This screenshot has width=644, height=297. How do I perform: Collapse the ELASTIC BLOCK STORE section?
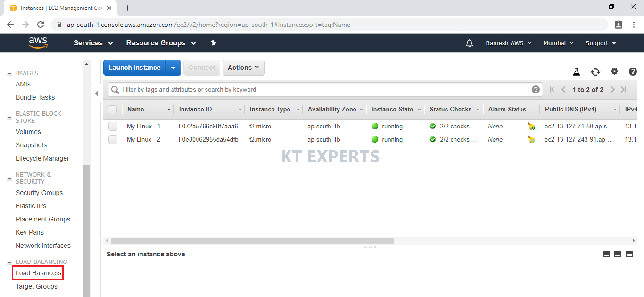[x=9, y=117]
